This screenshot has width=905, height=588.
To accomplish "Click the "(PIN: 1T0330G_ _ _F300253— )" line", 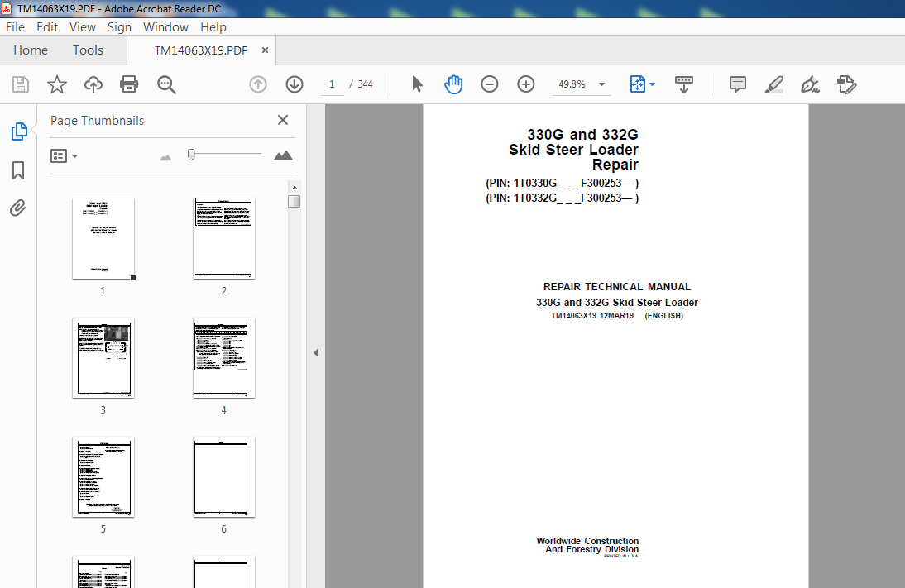I will tap(563, 183).
